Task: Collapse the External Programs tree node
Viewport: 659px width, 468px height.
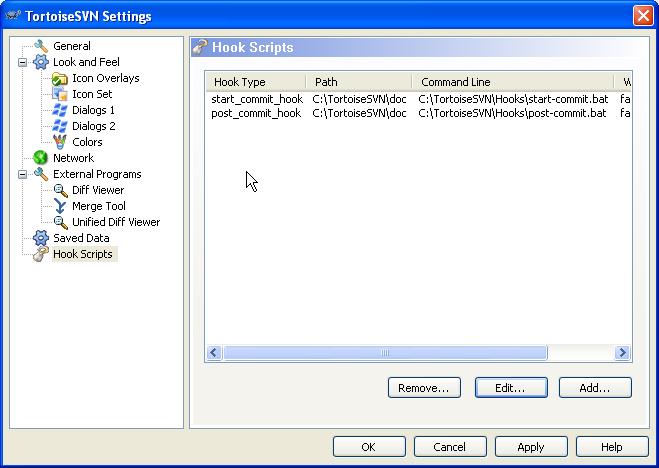Action: tap(23, 174)
